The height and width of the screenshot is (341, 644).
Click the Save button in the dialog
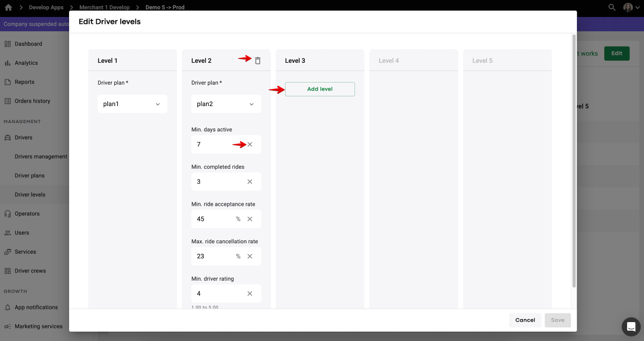point(558,320)
